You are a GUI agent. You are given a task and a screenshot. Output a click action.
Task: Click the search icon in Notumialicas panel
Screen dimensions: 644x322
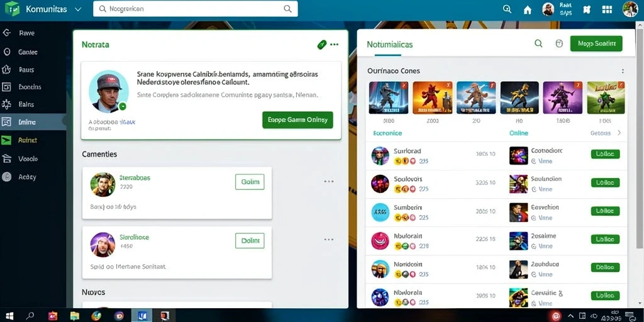coord(538,43)
